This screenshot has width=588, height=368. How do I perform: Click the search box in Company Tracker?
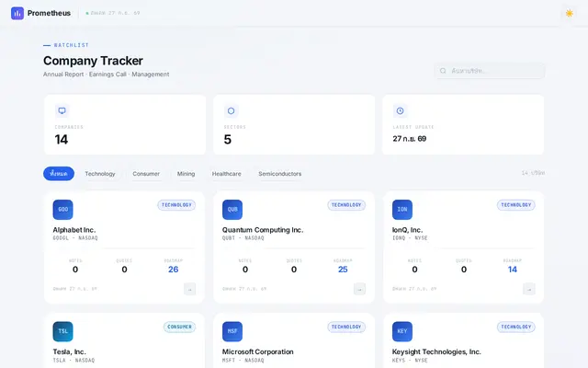pos(490,71)
